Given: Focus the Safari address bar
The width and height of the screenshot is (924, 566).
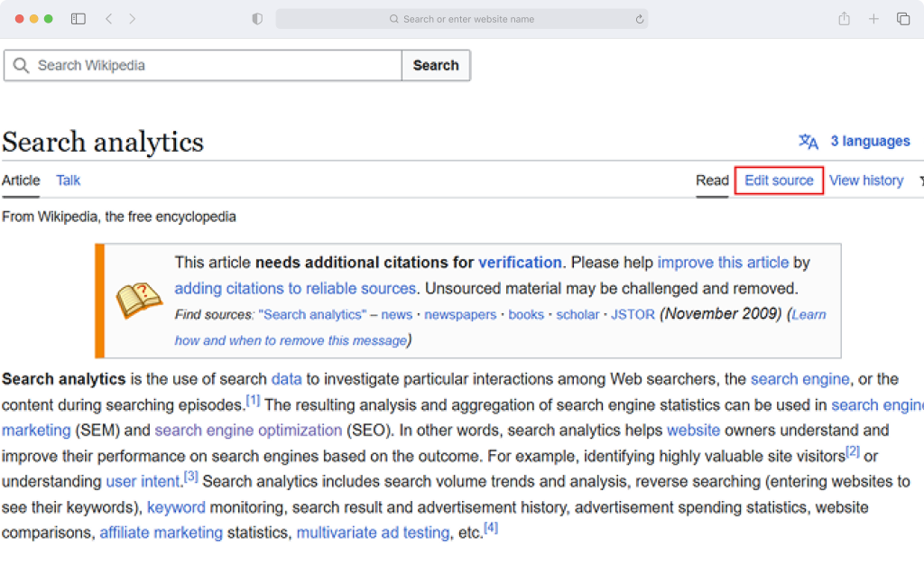Looking at the screenshot, I should click(x=462, y=19).
